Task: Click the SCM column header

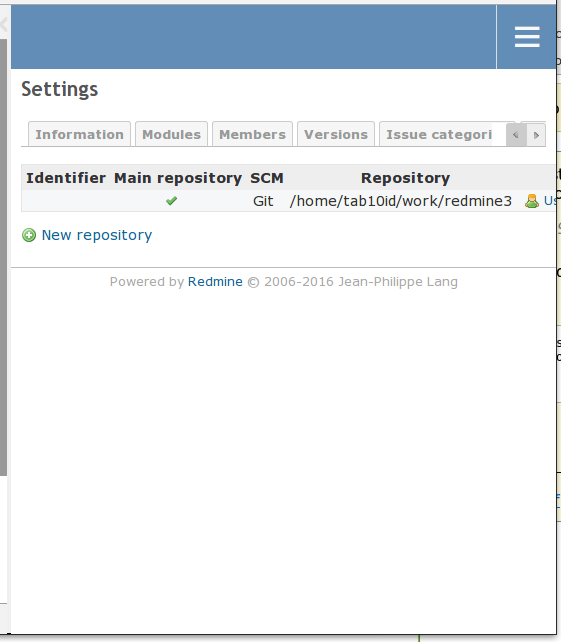Action: (267, 178)
